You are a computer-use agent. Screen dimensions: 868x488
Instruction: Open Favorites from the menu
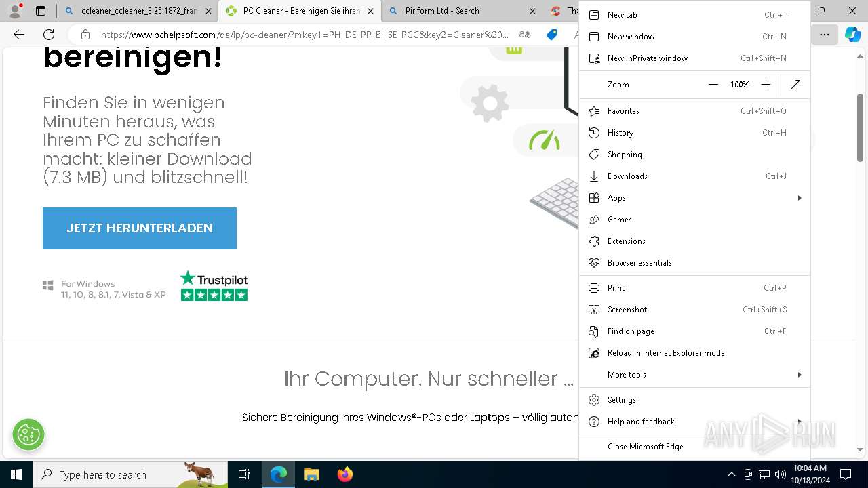tap(694, 111)
